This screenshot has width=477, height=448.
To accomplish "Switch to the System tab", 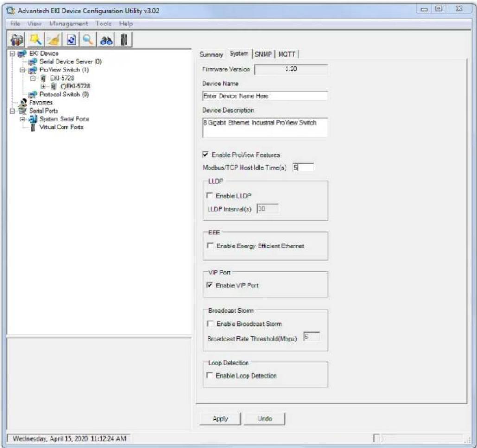I will pos(239,54).
